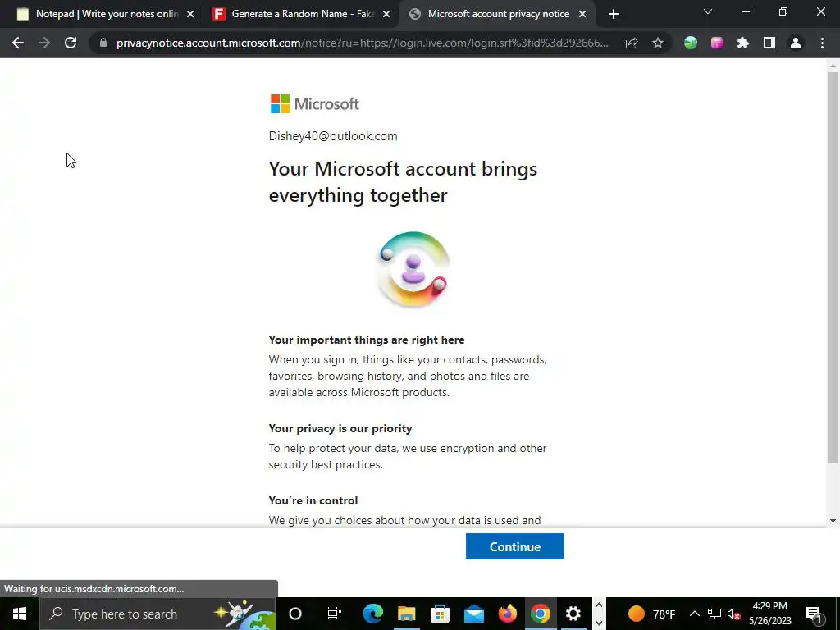
Task: Go back using the browser back arrow
Action: (18, 43)
